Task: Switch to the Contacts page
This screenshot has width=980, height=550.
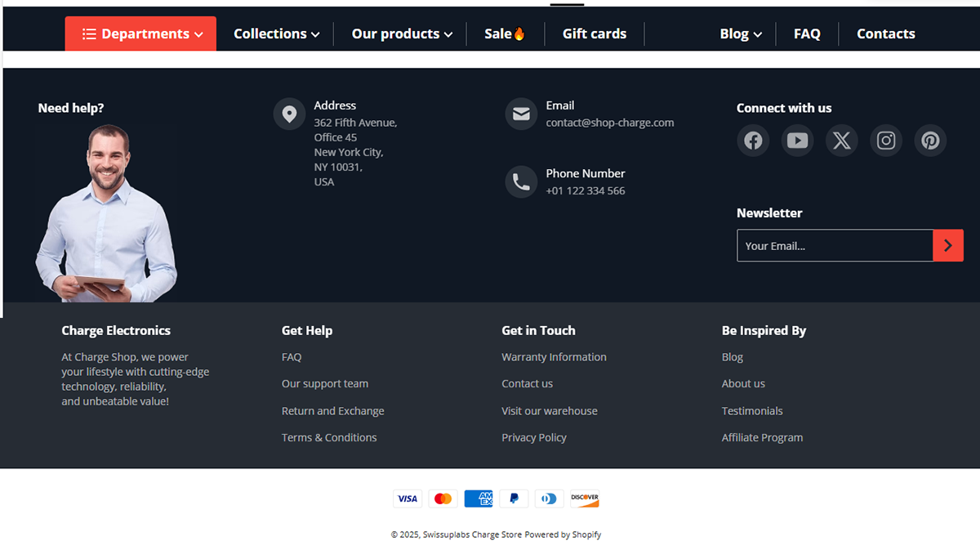Action: click(x=885, y=34)
